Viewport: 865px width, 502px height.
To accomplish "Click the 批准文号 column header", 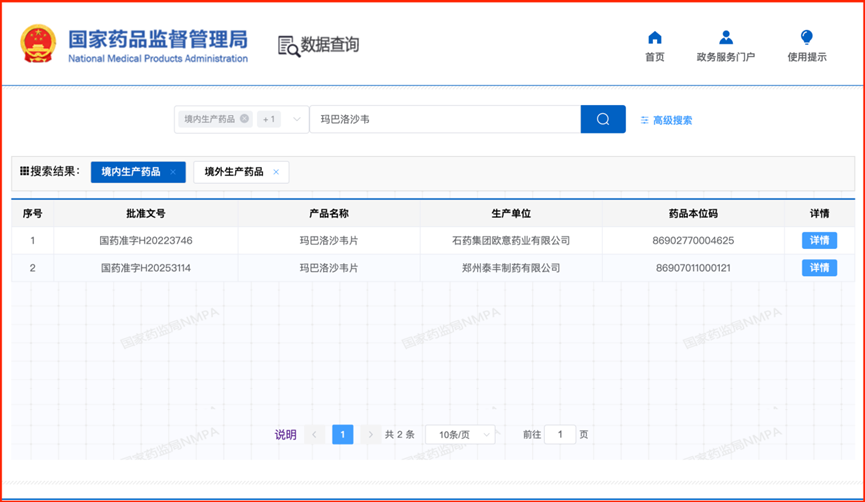I will tap(146, 213).
